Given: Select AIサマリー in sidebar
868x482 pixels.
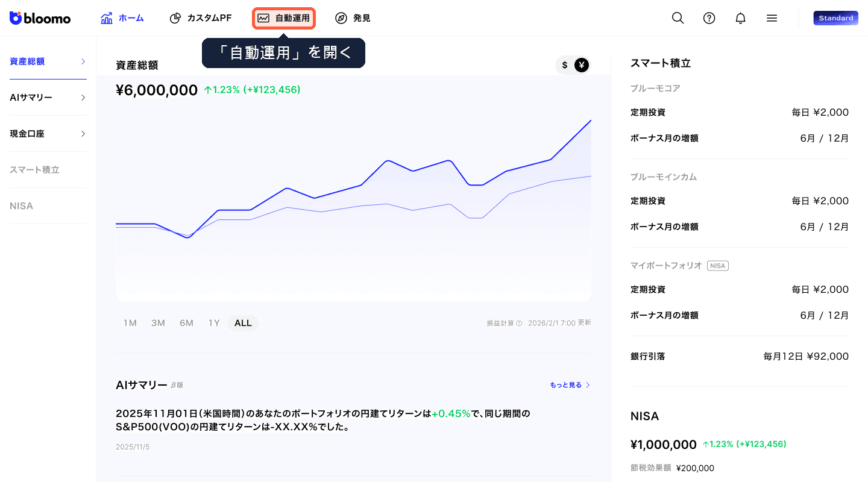Looking at the screenshot, I should [48, 98].
